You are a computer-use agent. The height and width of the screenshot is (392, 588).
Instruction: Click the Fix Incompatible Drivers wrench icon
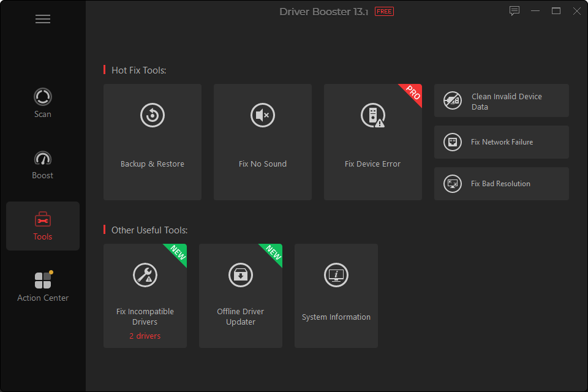pos(145,275)
